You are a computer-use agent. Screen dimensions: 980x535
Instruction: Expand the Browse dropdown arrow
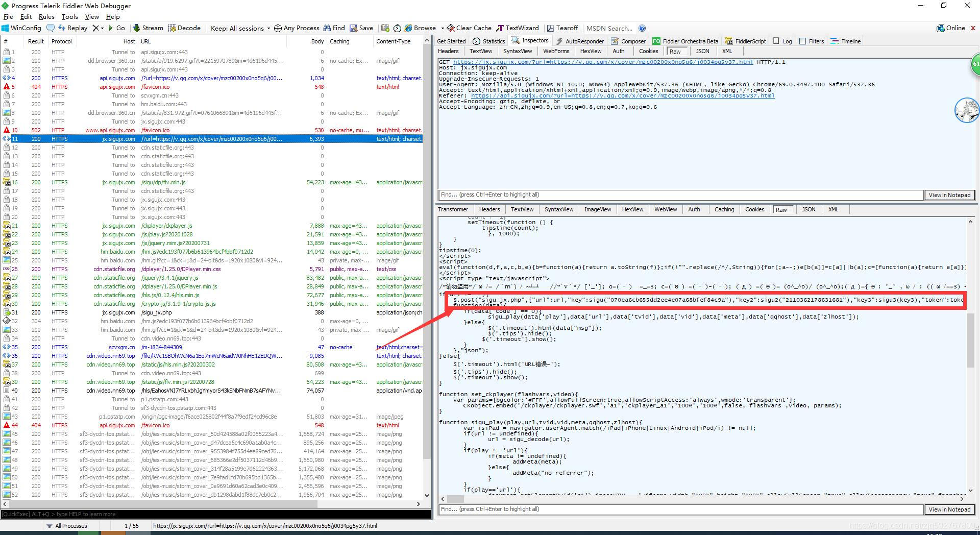tap(442, 29)
